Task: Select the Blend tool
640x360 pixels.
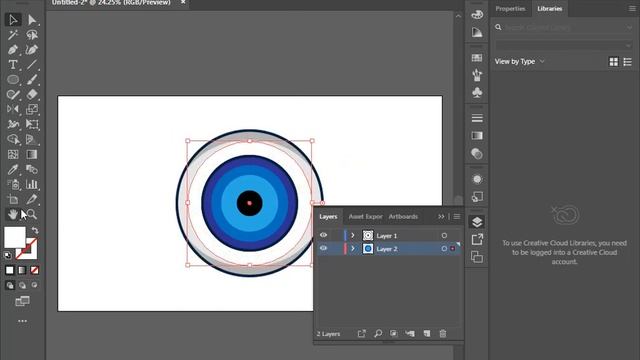Action: [32, 169]
